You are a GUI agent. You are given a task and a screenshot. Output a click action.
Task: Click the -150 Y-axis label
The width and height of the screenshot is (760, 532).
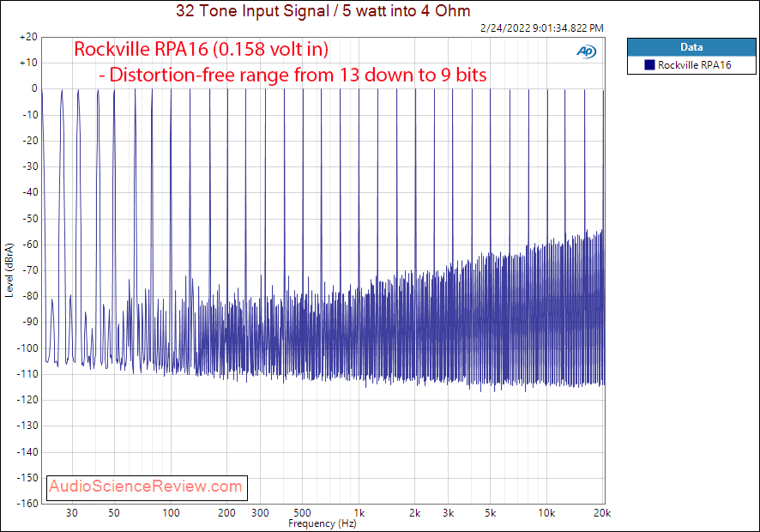click(27, 478)
